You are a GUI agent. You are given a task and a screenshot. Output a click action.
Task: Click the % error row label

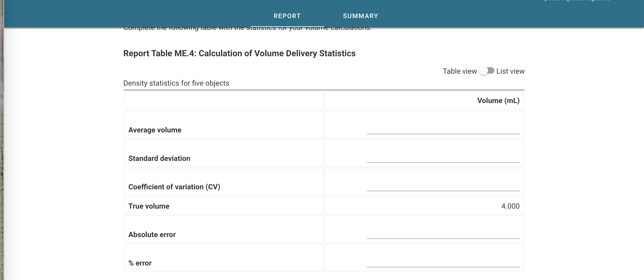140,263
